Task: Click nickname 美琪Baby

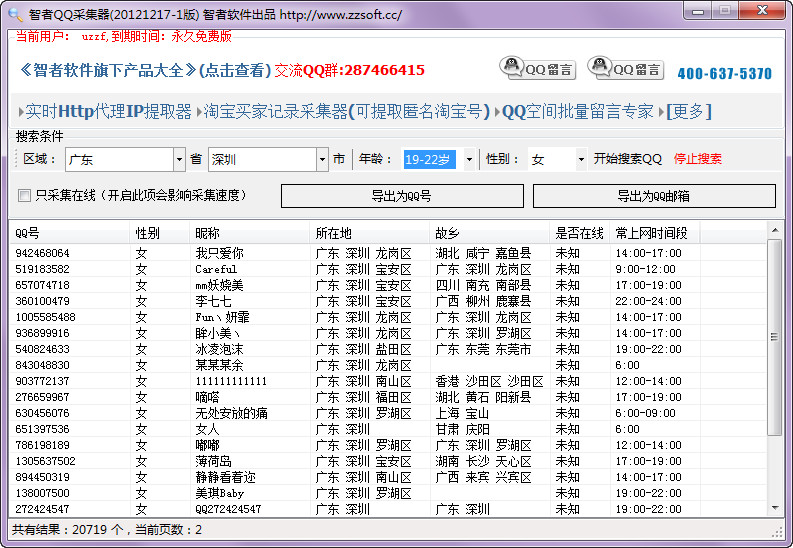Action: coord(219,493)
